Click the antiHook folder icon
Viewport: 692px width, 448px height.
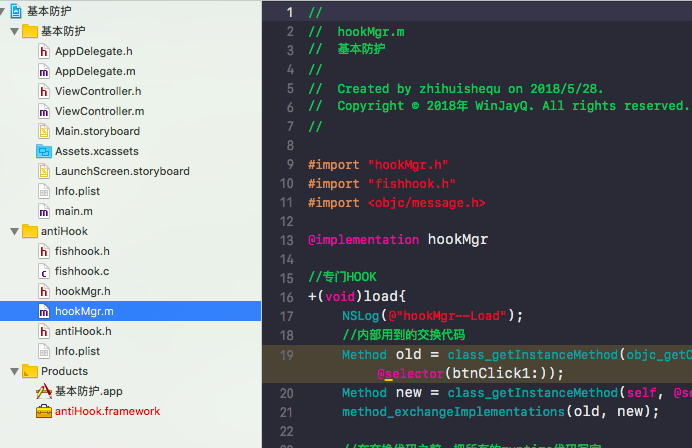tap(30, 231)
